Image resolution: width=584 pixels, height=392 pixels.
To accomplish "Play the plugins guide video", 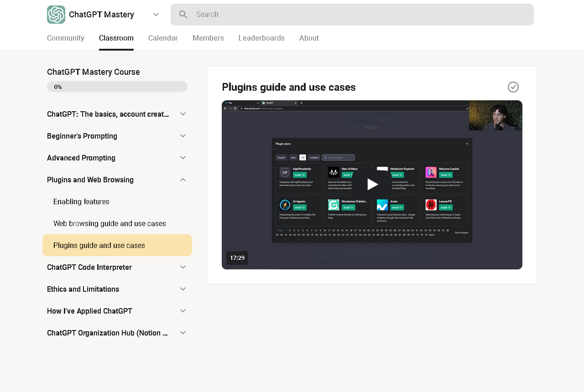I will (372, 184).
